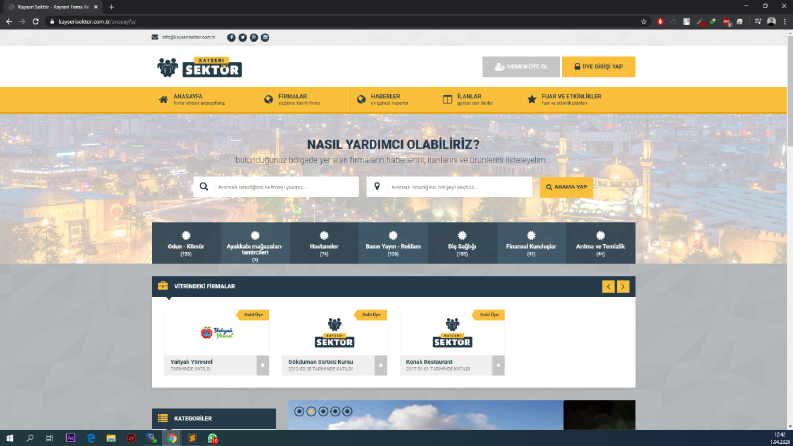The image size is (793, 446).
Task: Select second slider dot on image carousel
Action: 311,412
